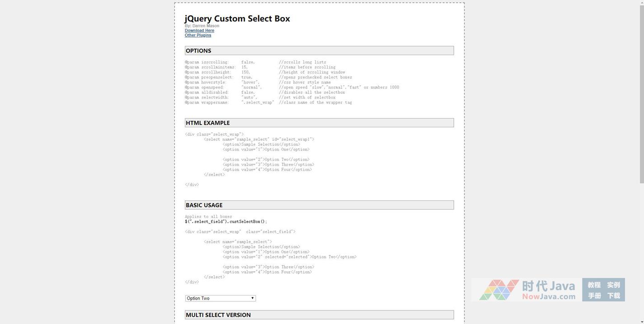The image size is (644, 324).
Task: Click the scrollbar down arrow
Action: [x=641, y=321]
